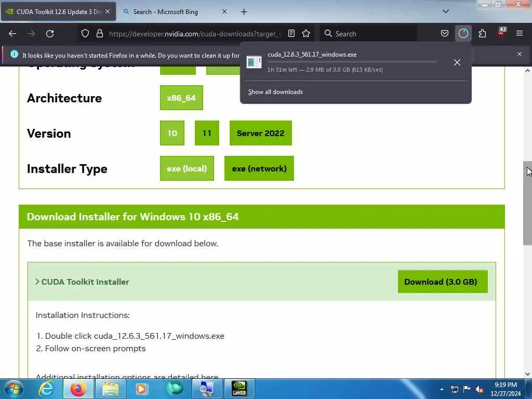
Task: Open Action Center flag icon
Action: pos(467,389)
